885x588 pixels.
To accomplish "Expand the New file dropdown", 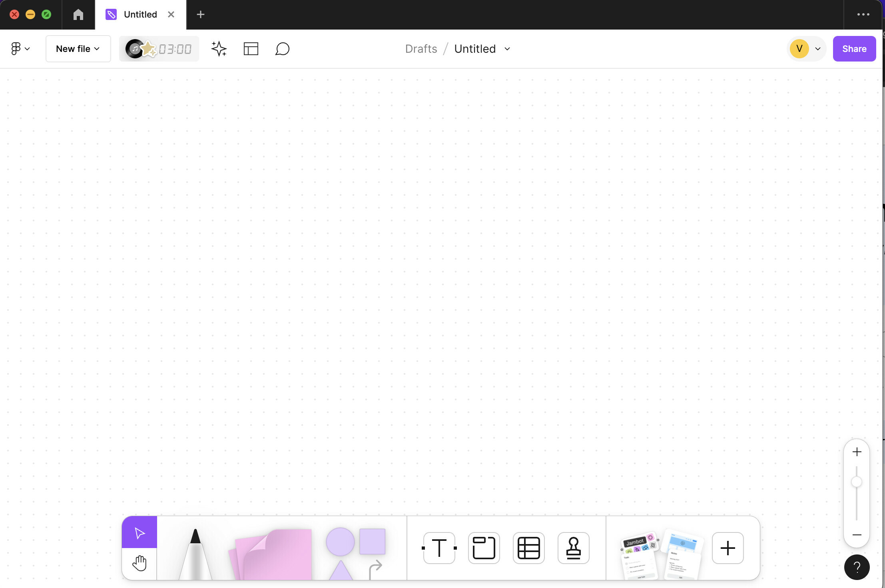I will tap(98, 49).
